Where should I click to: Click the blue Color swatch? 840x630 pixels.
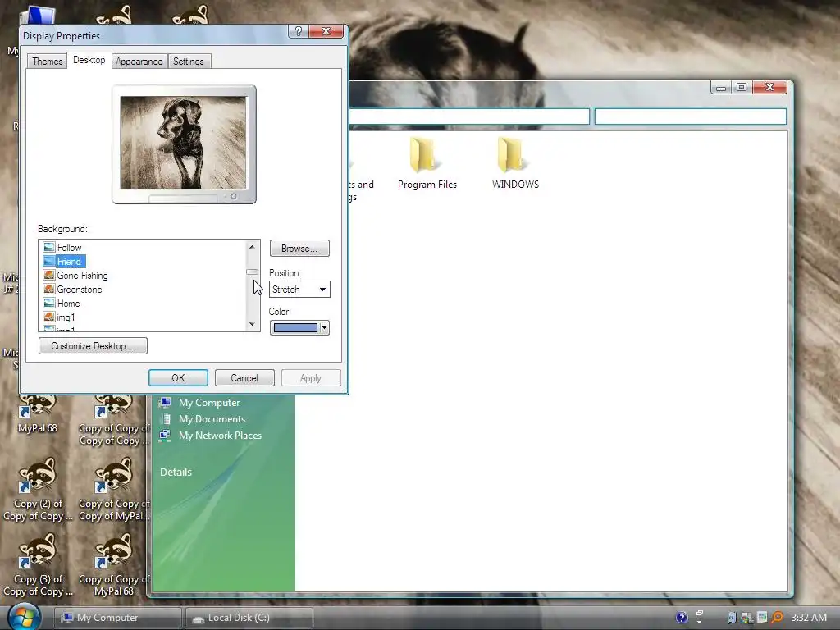(x=295, y=328)
